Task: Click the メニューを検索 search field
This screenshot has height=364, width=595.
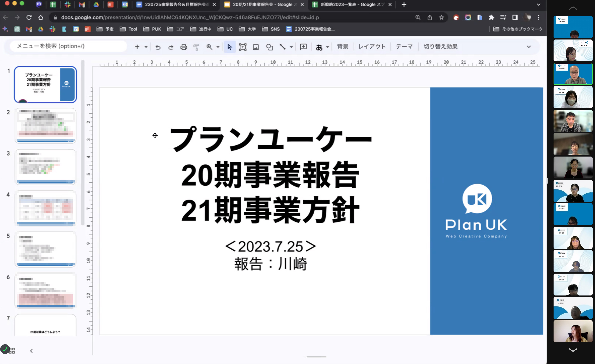Action: 68,46
